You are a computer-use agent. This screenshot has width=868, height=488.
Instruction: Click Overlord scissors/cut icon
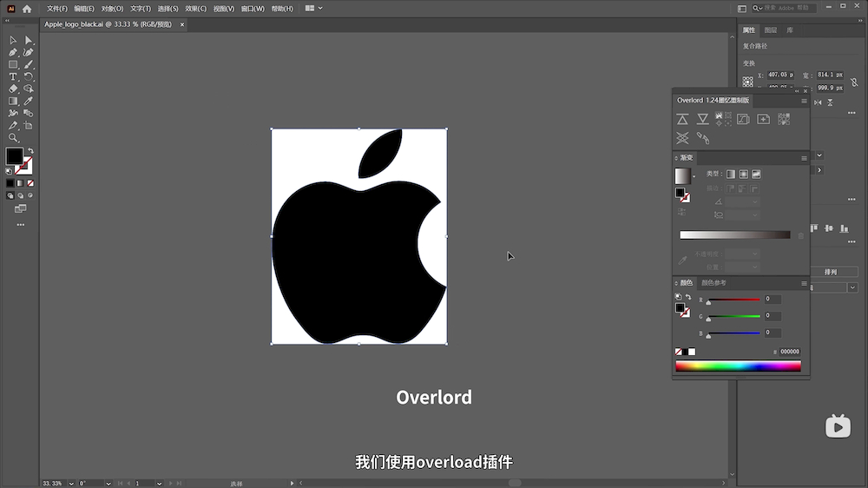tap(702, 138)
